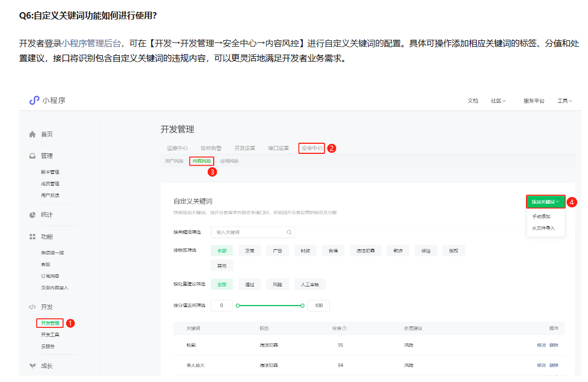This screenshot has width=588, height=382.
Task: Filter keywords by the 版权 tag
Action: click(454, 250)
